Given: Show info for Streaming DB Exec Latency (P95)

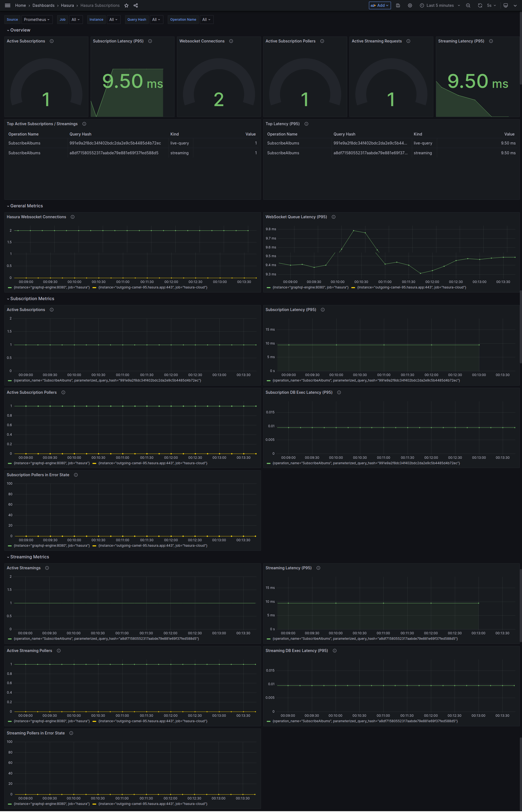Looking at the screenshot, I should tap(335, 651).
